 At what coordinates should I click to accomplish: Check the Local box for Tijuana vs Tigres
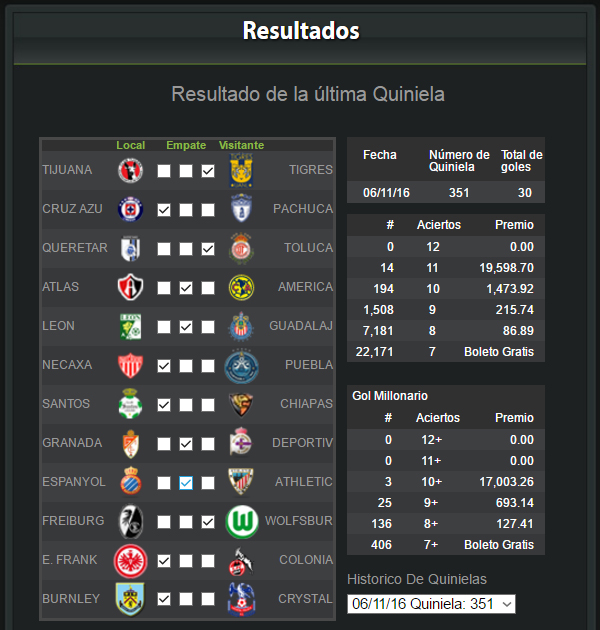click(164, 171)
